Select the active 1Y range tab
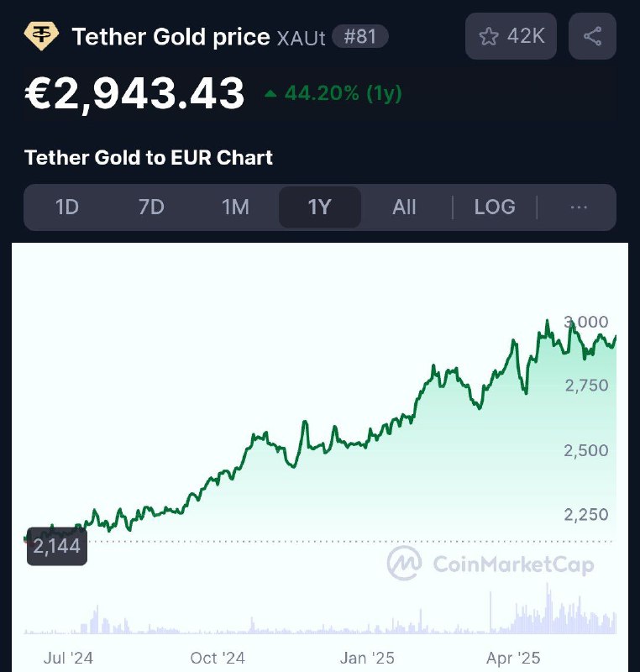 tap(319, 207)
